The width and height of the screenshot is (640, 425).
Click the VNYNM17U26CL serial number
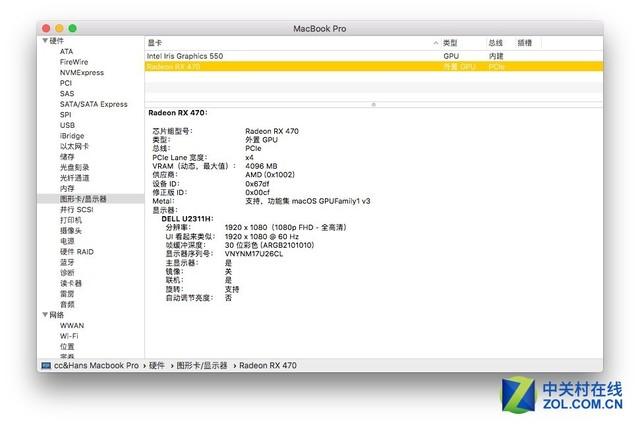pyautogui.click(x=254, y=254)
